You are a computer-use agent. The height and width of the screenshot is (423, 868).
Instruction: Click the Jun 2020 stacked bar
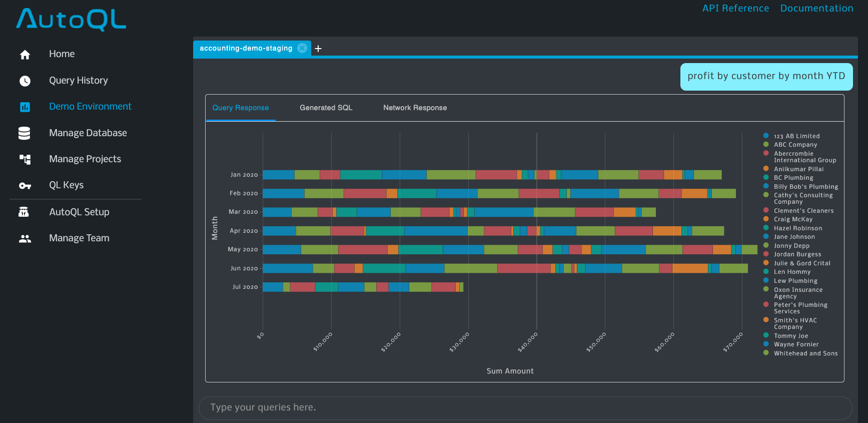point(505,268)
